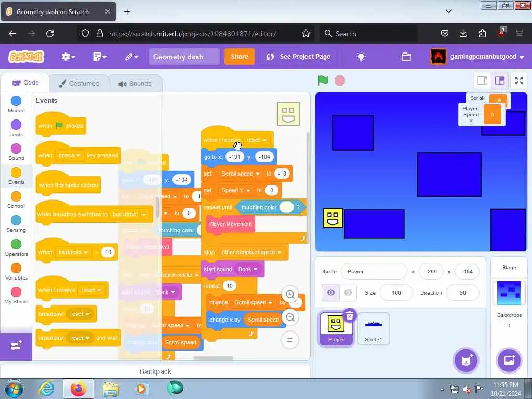Image resolution: width=532 pixels, height=399 pixels.
Task: Expand the Backpack panel
Action: coord(155,371)
